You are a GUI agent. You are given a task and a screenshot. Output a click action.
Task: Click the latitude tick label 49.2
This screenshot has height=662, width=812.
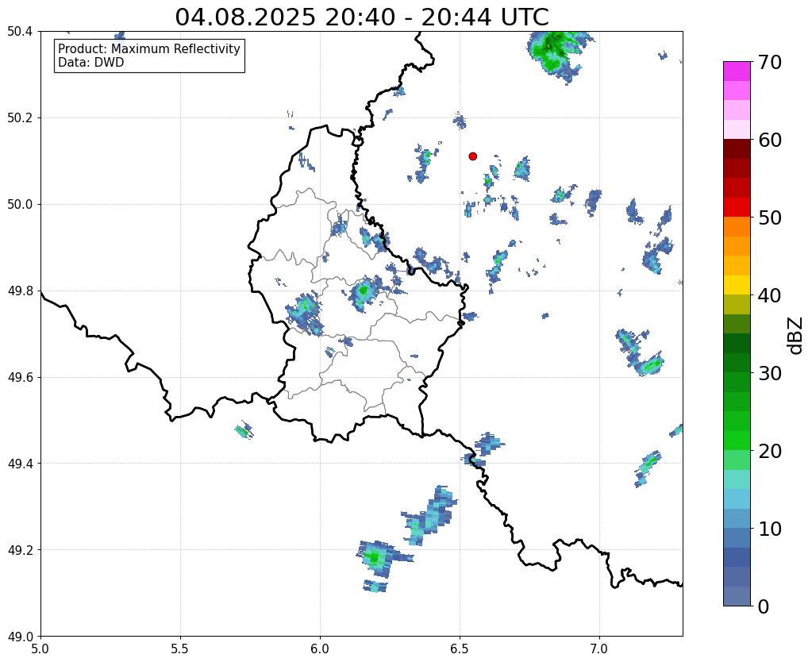point(20,549)
